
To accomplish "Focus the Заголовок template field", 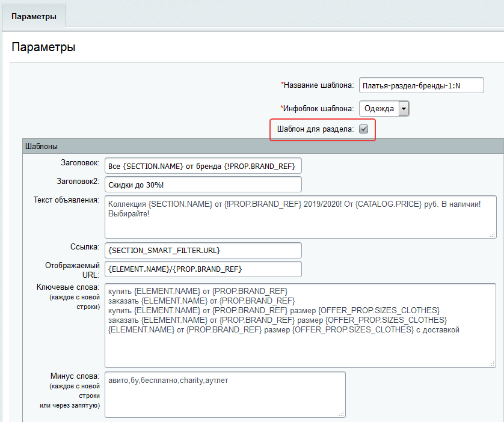I will pos(203,166).
